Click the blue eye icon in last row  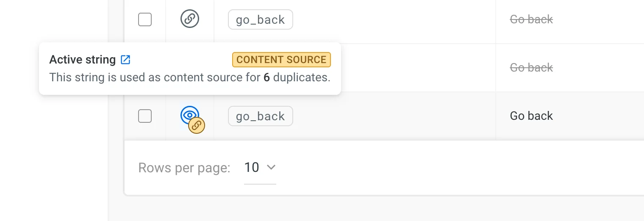pyautogui.click(x=189, y=115)
